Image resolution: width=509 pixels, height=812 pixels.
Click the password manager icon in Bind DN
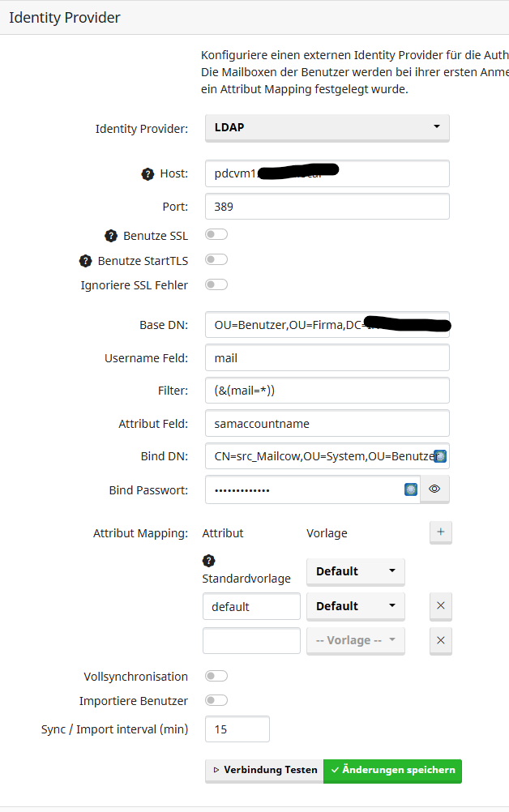[x=440, y=456]
